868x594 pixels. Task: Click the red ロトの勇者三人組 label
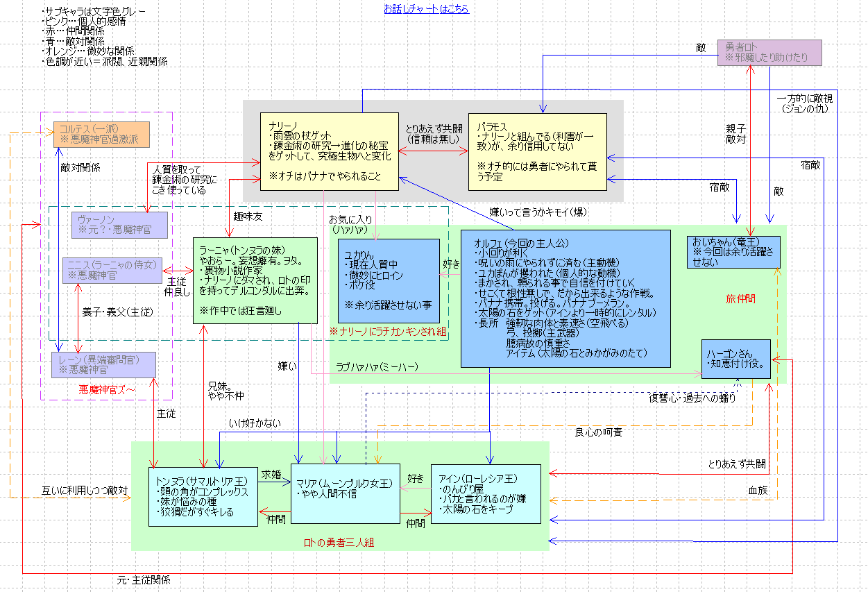(339, 543)
